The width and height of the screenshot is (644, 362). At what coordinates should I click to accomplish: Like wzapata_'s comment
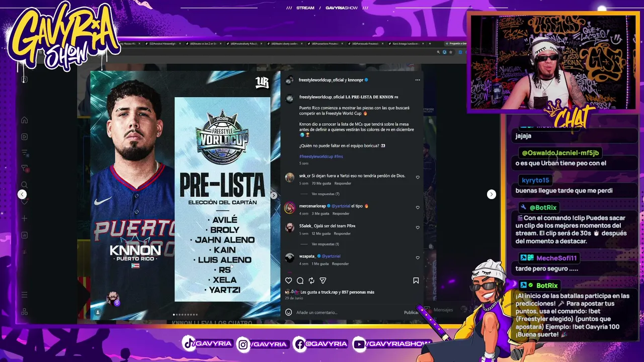point(418,257)
